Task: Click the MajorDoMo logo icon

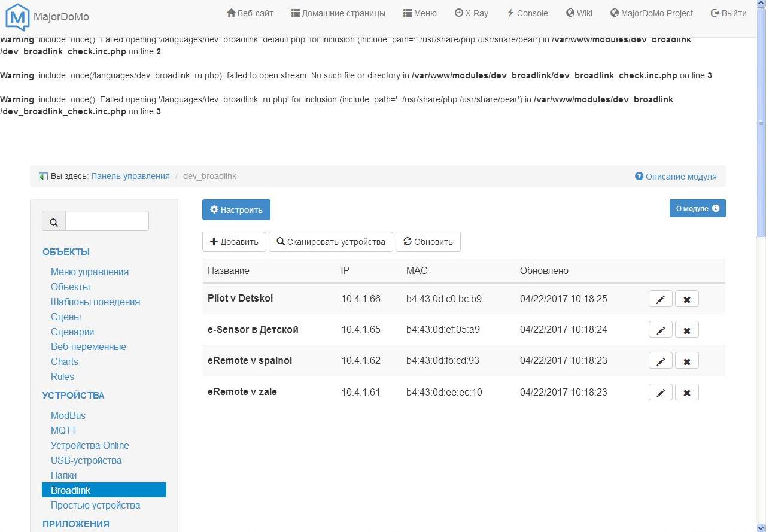Action: (17, 17)
